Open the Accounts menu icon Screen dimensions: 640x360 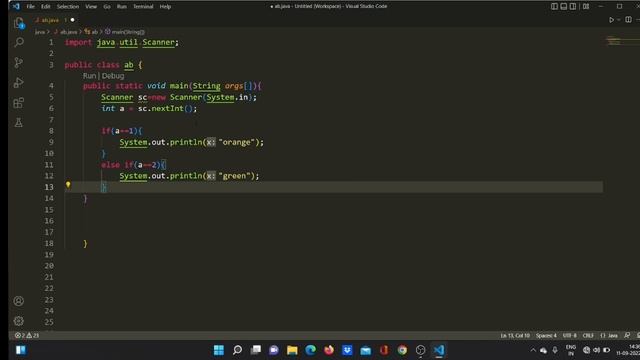19,301
